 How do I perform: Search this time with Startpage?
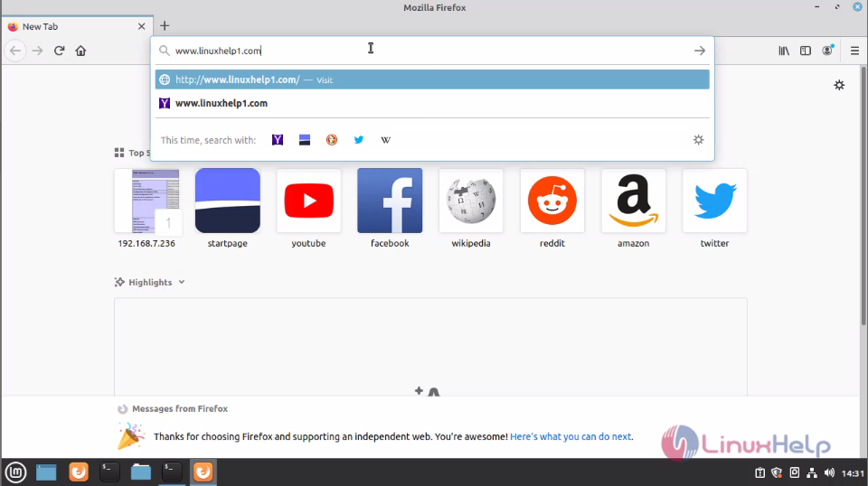(x=305, y=140)
